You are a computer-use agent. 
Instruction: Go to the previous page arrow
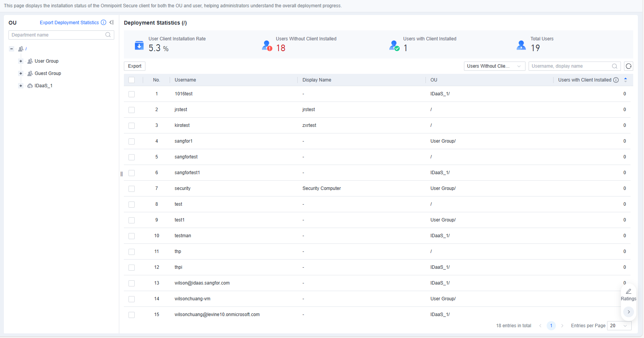click(540, 326)
